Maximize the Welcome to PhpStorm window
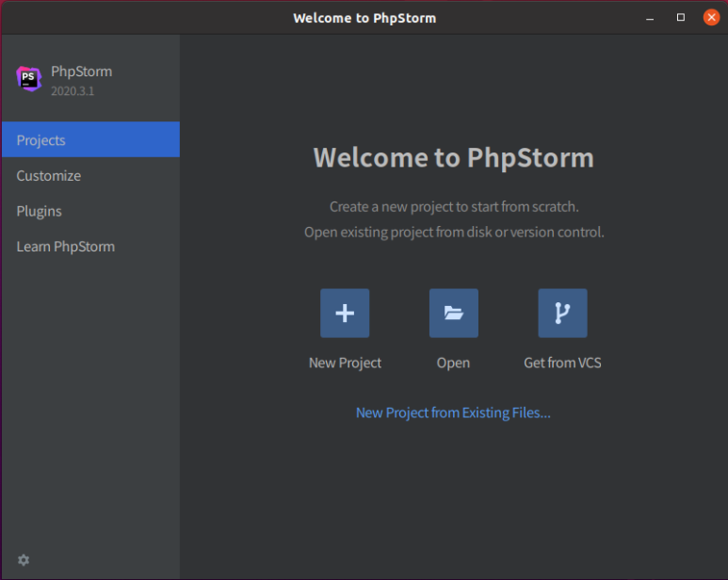The image size is (728, 580). [681, 18]
